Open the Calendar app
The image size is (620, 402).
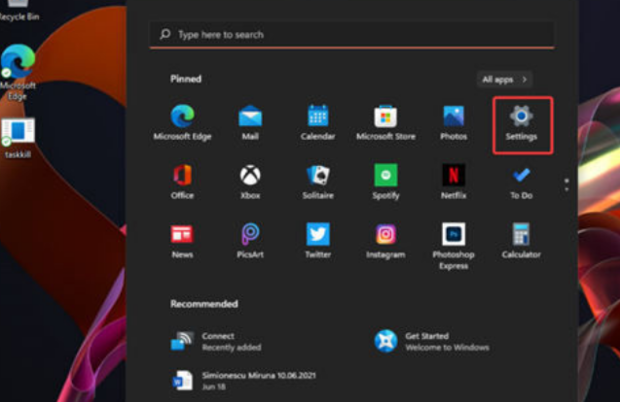pos(318,123)
